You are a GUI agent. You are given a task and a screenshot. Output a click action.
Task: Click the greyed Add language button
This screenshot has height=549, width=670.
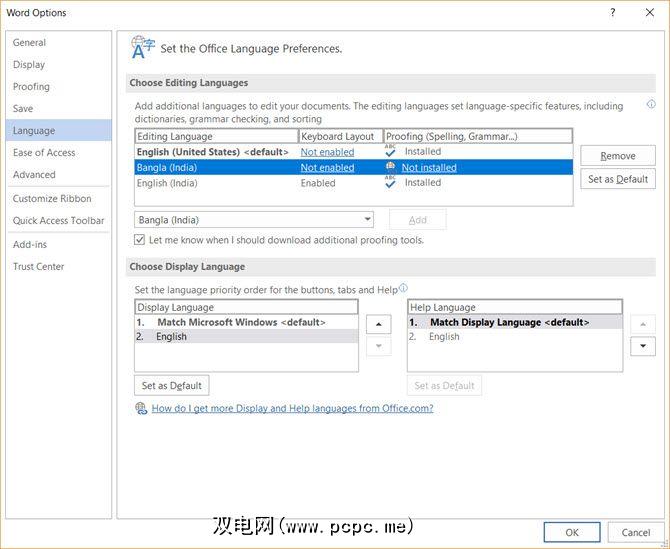417,220
